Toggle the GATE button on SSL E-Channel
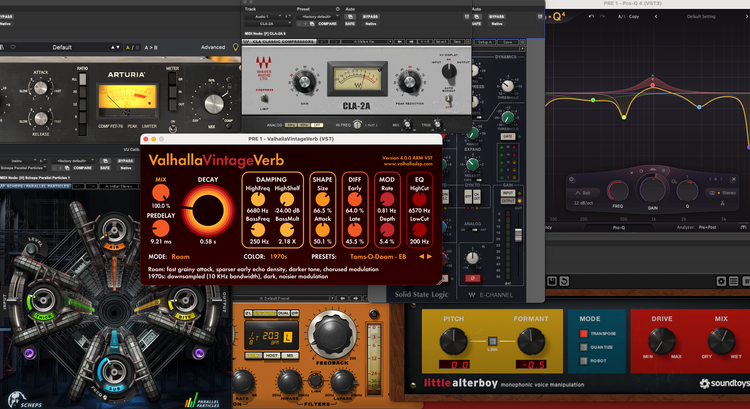The height and width of the screenshot is (409, 750). [507, 137]
